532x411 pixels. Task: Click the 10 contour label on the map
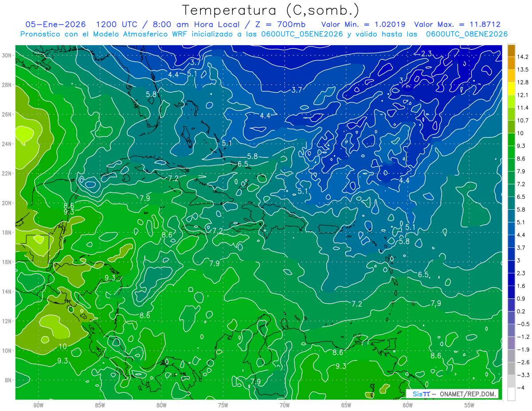click(63, 346)
